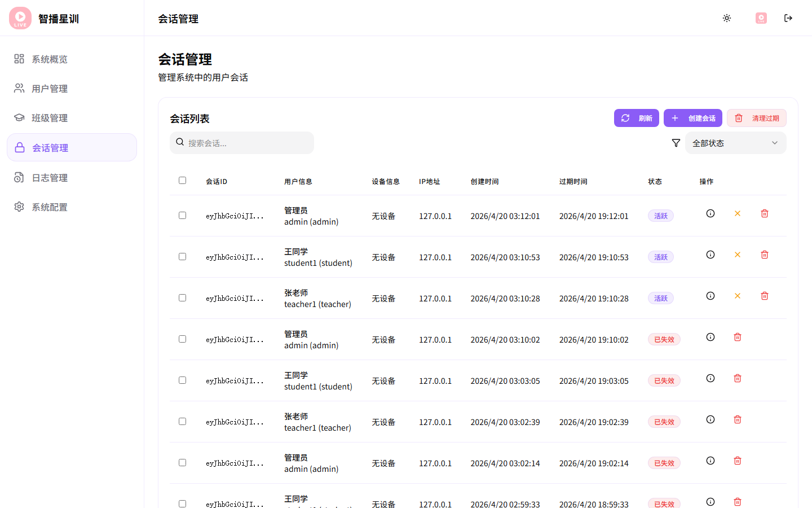Click 张老师 teacher1 user in the 03:10:28 row
The height and width of the screenshot is (508, 812).
(x=317, y=299)
